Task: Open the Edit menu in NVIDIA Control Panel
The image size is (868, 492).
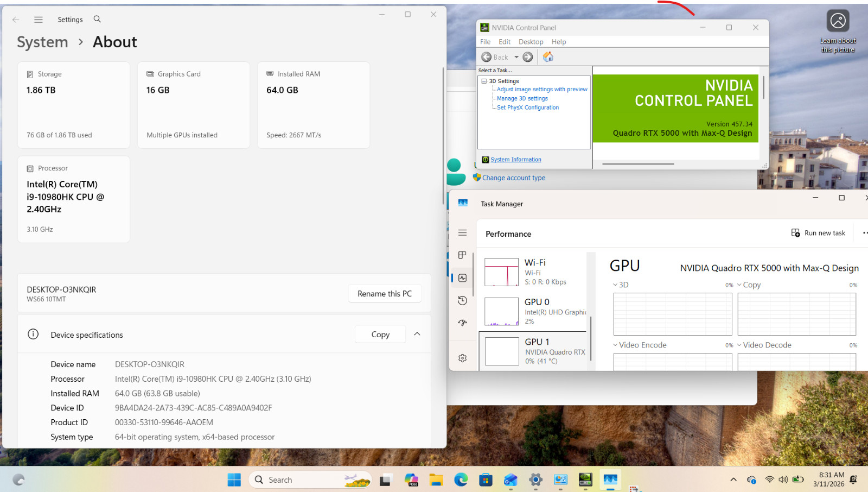Action: tap(505, 42)
